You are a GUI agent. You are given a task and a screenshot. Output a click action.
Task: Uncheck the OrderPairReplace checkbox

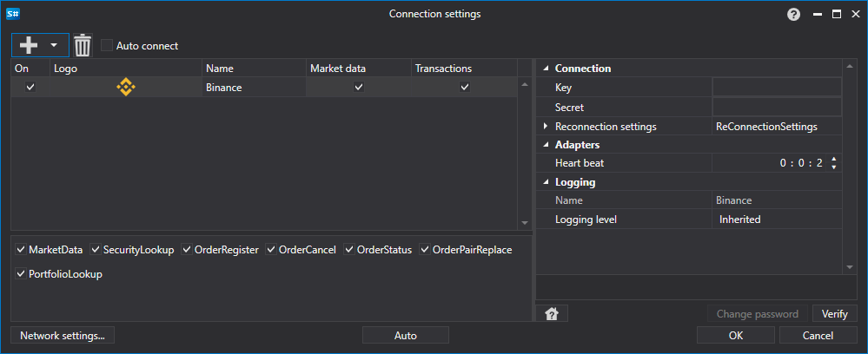425,250
